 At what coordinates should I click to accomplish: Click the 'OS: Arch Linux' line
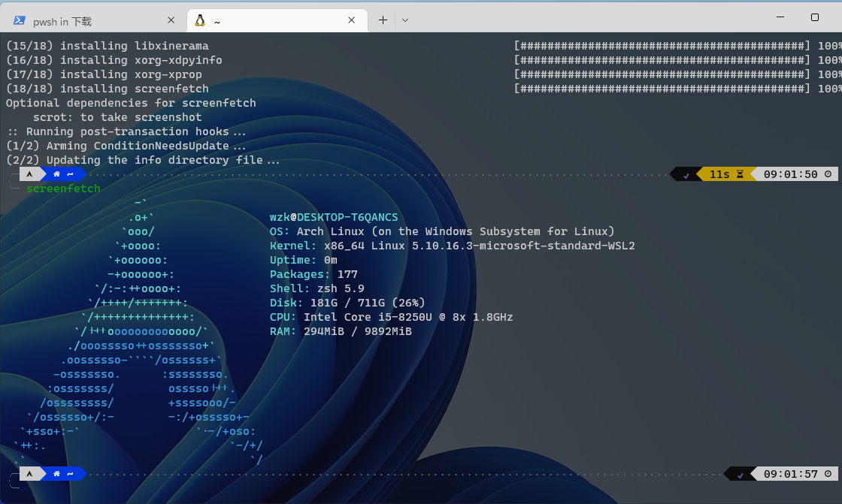442,231
